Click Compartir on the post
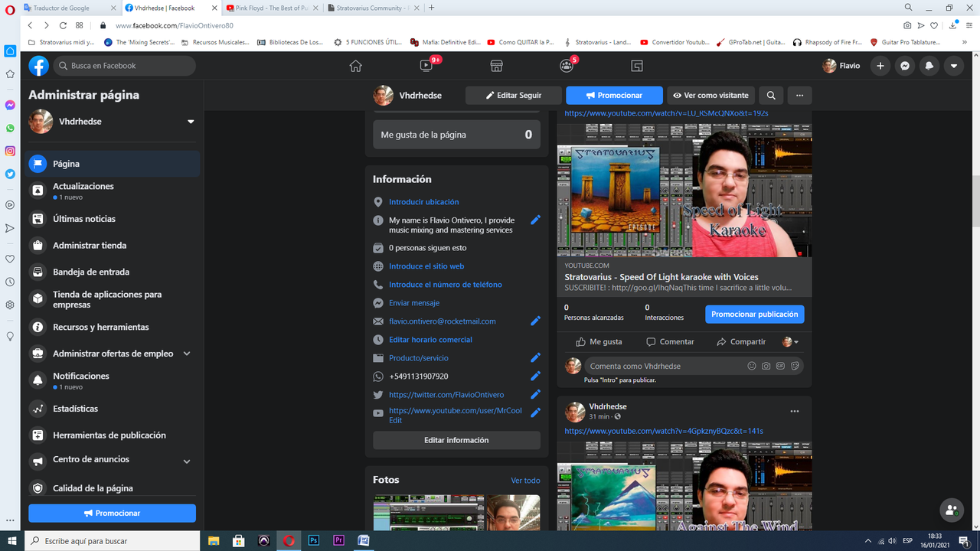This screenshot has width=980, height=551. [740, 342]
